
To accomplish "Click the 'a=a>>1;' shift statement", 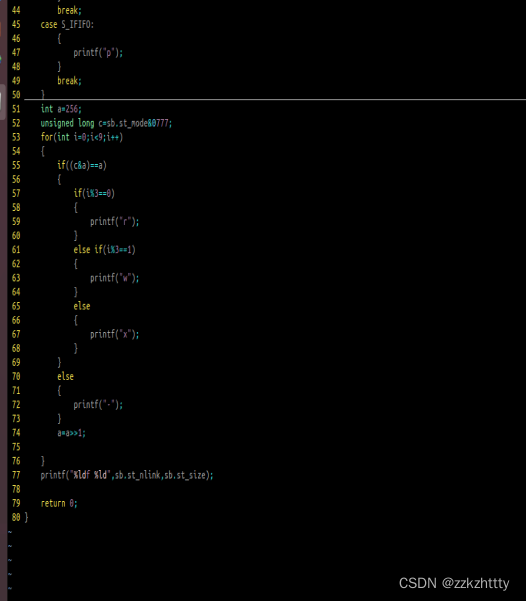I will (x=71, y=433).
